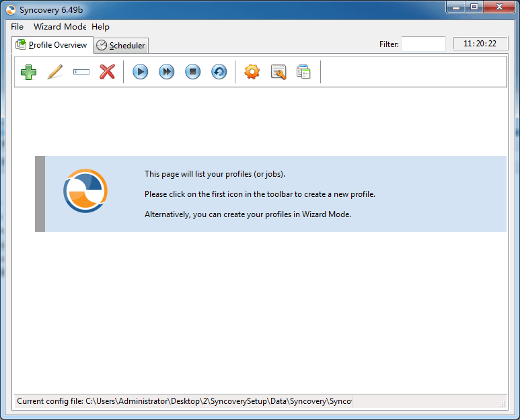The image size is (520, 420).
Task: Click the clock display showing 11:20:22
Action: click(x=480, y=44)
